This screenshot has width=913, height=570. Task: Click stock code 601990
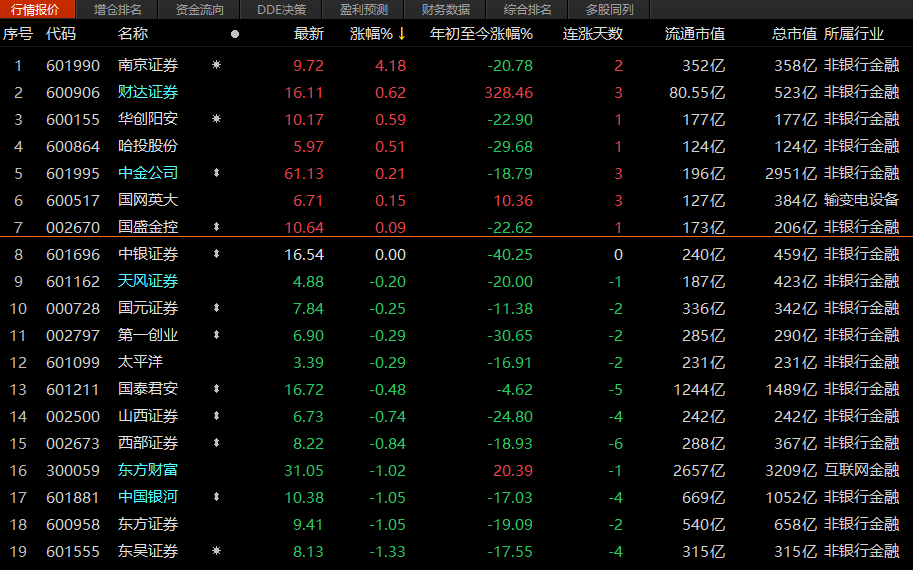coord(73,66)
